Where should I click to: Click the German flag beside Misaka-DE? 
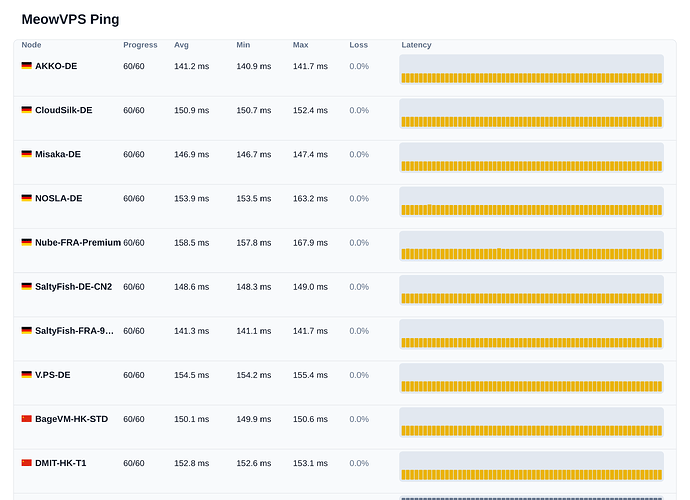pos(26,154)
